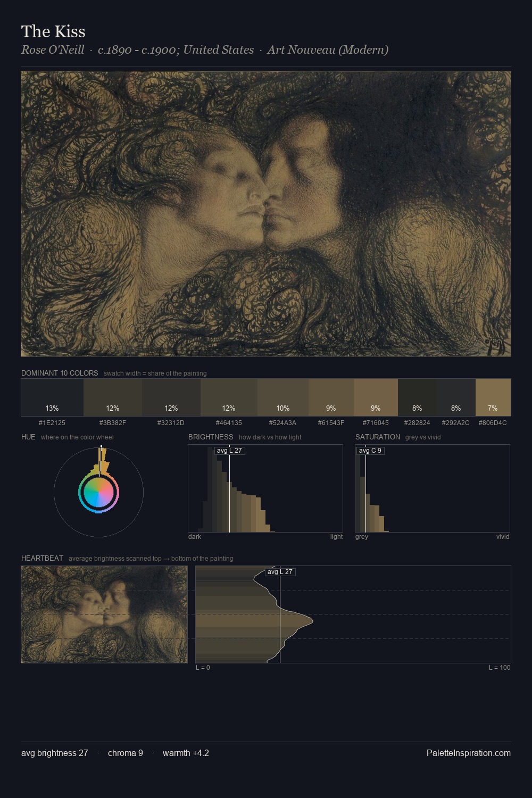This screenshot has height=798, width=532.
Task: Click the 'L = 0' axis label
Action: coord(203,668)
